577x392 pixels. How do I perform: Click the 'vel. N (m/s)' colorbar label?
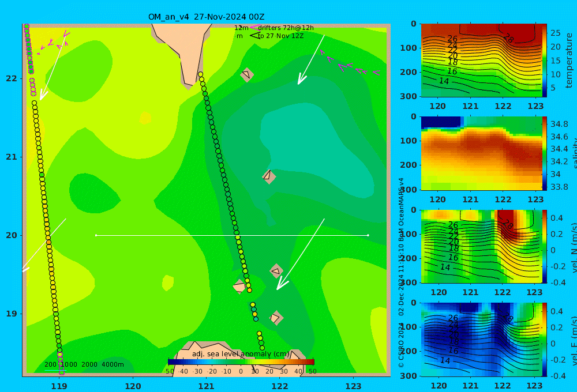tap(574, 247)
